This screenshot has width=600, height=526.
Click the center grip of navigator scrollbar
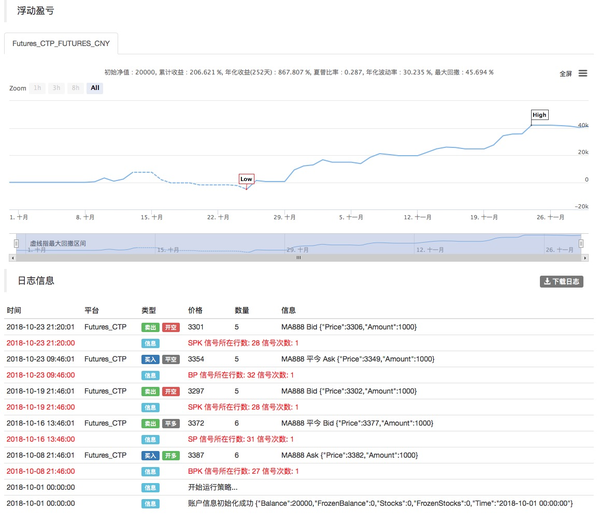point(298,258)
